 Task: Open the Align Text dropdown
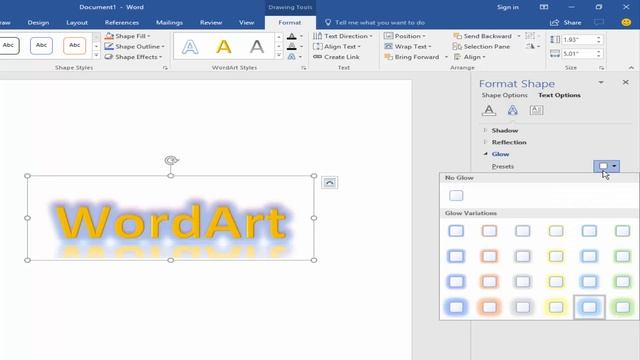click(x=337, y=47)
